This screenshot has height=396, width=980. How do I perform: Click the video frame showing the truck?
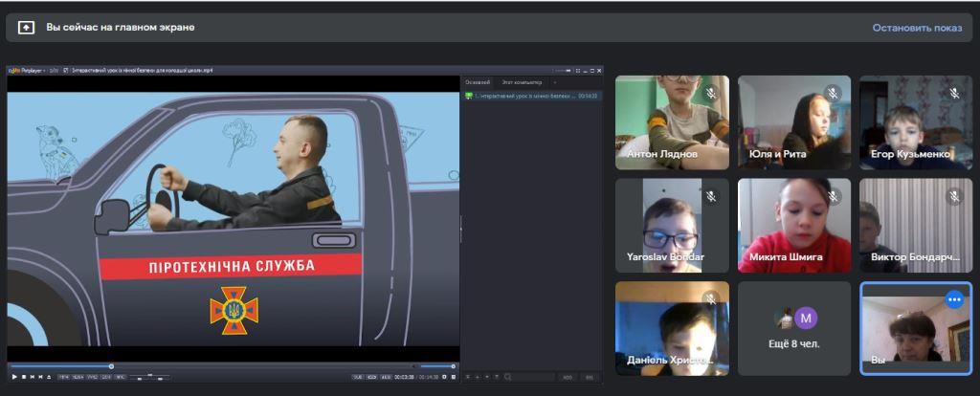coord(234,219)
